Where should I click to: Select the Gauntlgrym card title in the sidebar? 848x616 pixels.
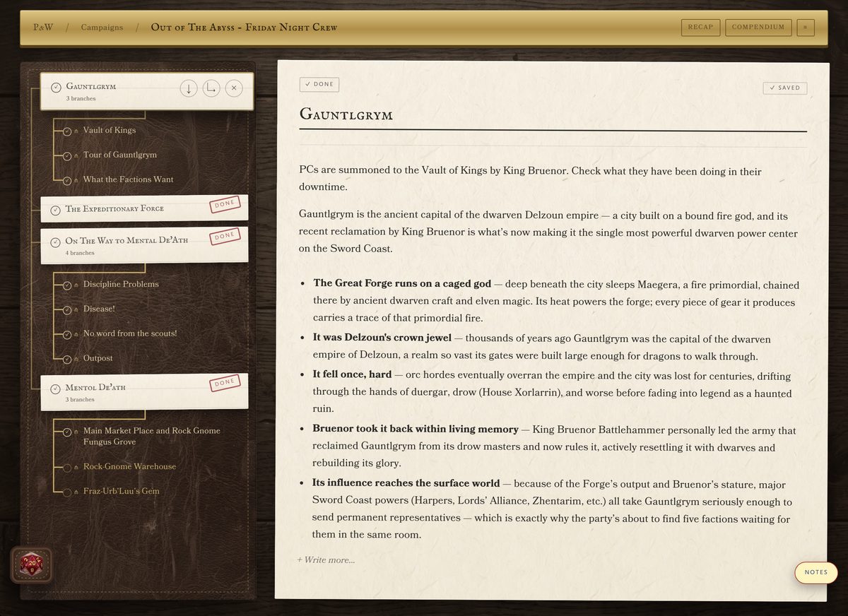(91, 86)
